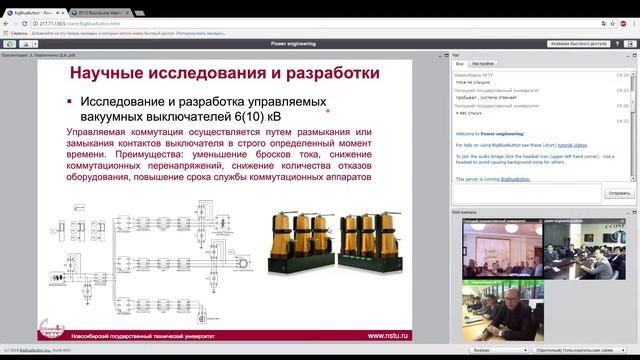The image size is (640, 360).
Task: Bookmark the page with the star icon
Action: [613, 24]
